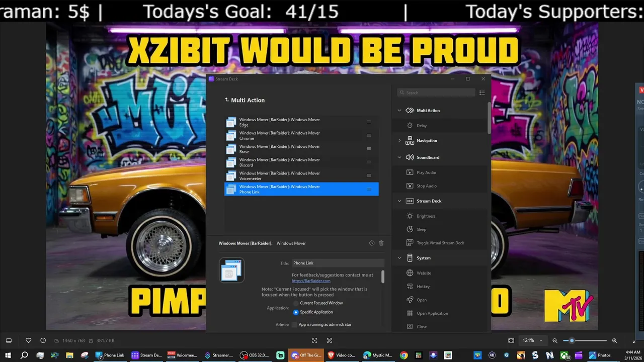The height and width of the screenshot is (362, 644).
Task: Select the Open action rocket icon
Action: click(410, 300)
